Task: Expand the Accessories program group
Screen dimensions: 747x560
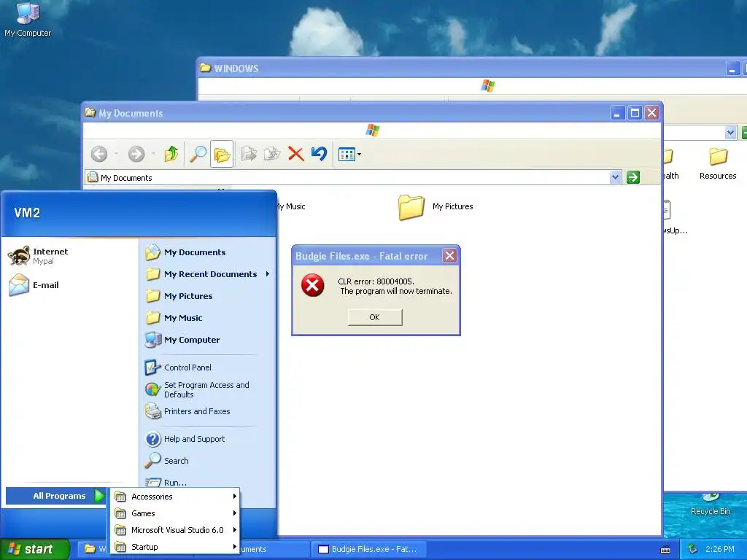Action: coord(175,497)
